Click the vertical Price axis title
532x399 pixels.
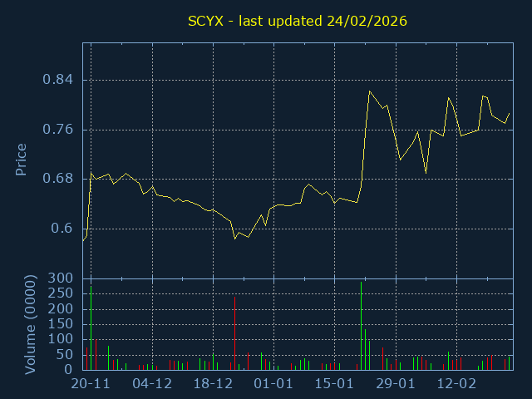click(21, 160)
